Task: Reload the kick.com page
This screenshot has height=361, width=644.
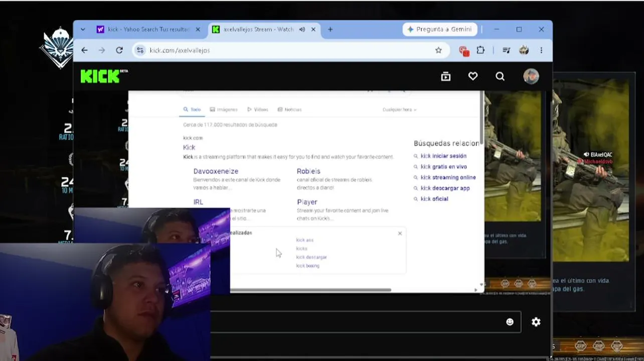Action: tap(119, 50)
